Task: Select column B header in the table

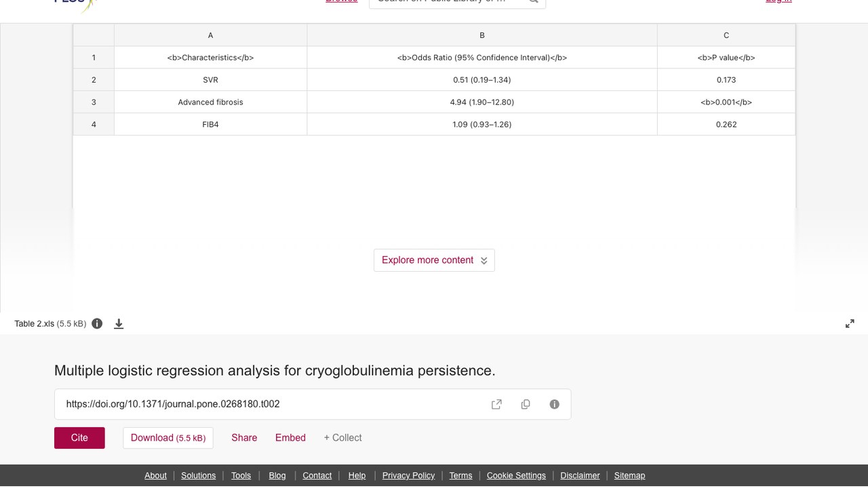Action: 482,35
